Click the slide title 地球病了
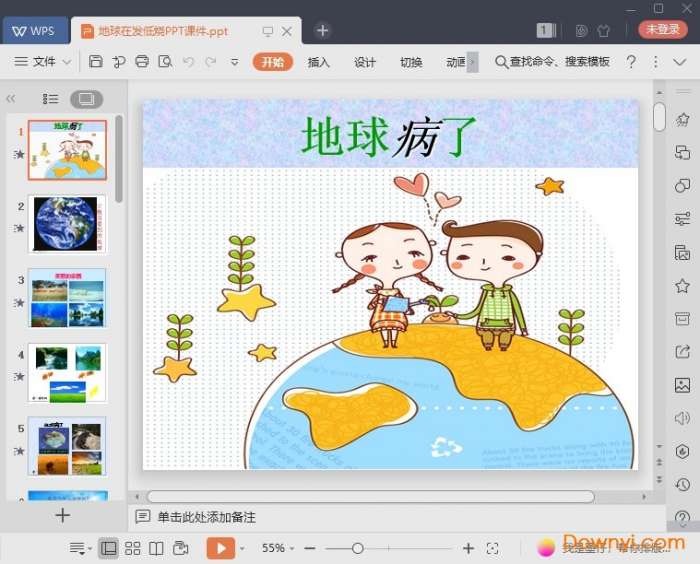 (389, 137)
